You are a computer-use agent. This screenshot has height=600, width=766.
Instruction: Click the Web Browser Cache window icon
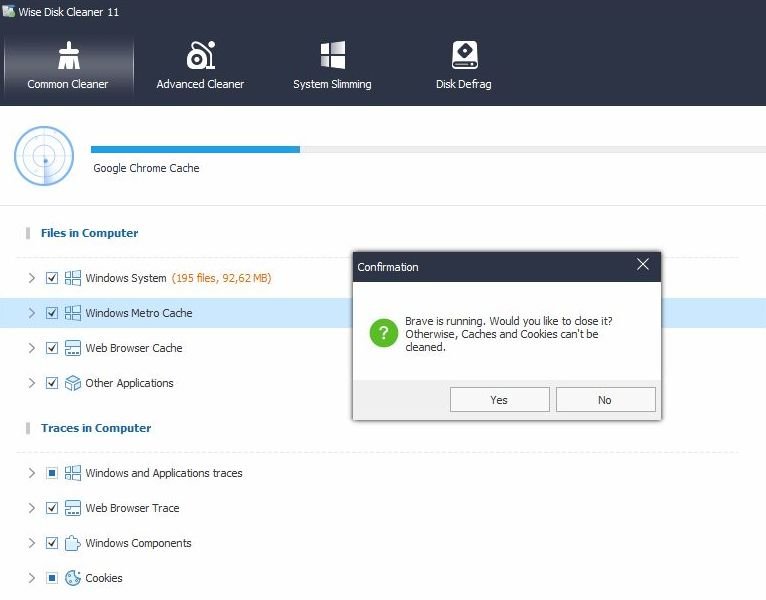[73, 348]
